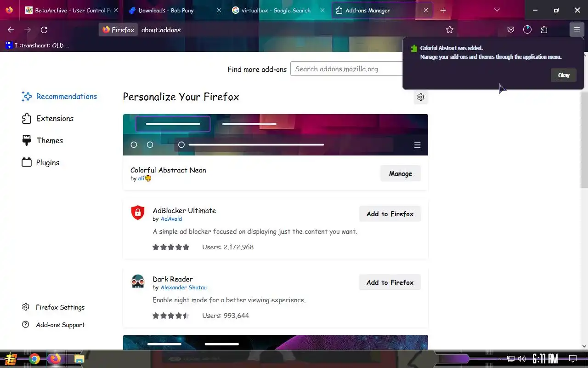The image size is (588, 368).
Task: Click the Extensions puzzle icon in toolbar
Action: tap(544, 29)
